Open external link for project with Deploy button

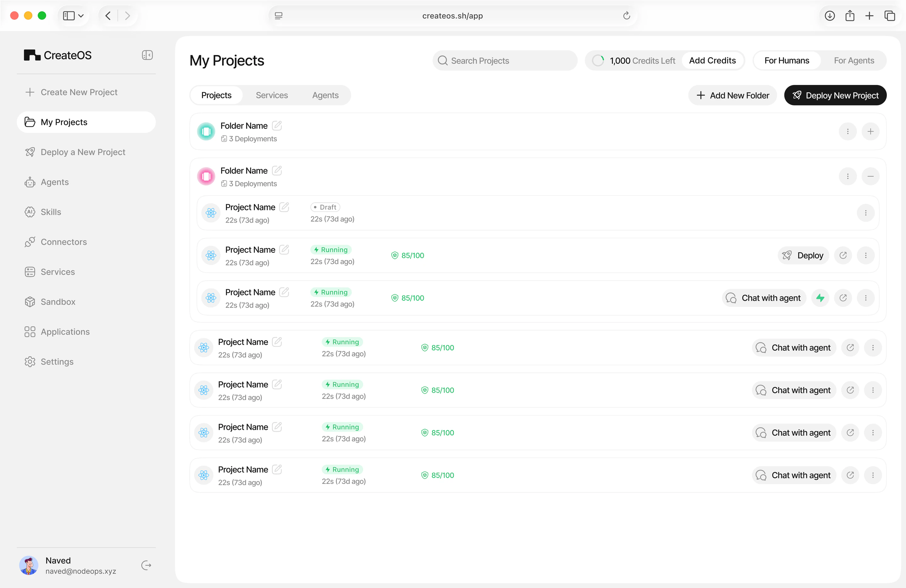(843, 255)
